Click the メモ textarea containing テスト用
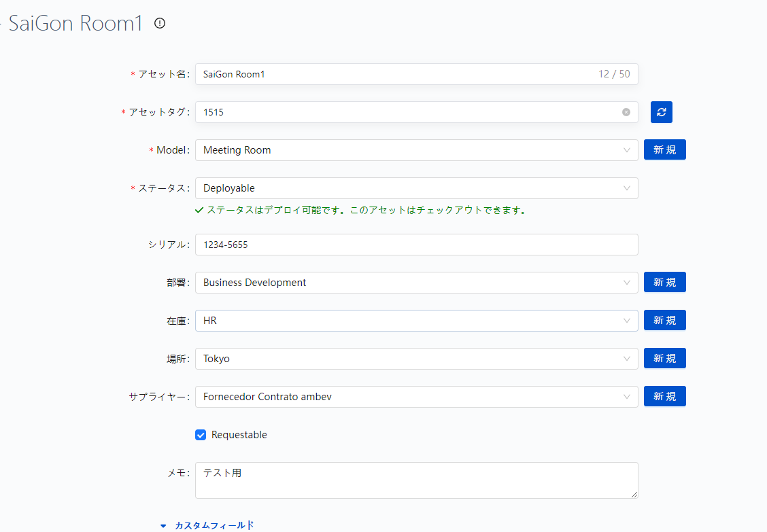This screenshot has height=532, width=767. coord(415,480)
